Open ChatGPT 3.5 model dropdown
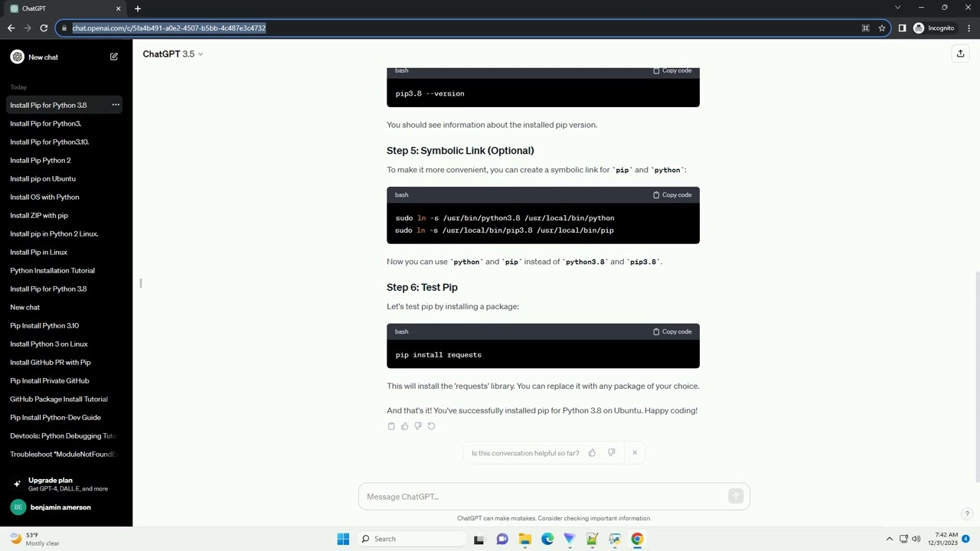Screen dimensions: 980x551 [173, 54]
